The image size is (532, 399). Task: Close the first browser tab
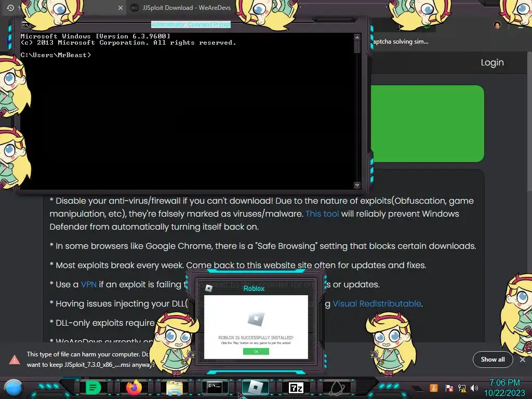pos(121,7)
